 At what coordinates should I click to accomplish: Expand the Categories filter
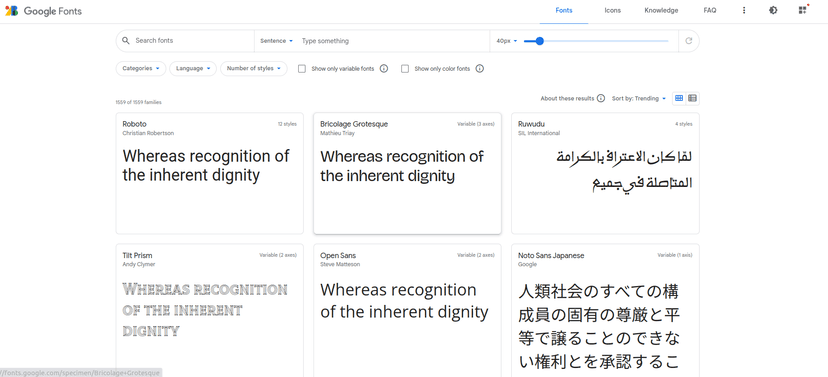point(141,69)
